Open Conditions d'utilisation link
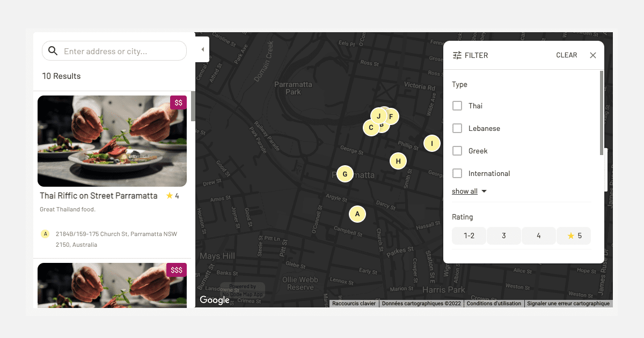The width and height of the screenshot is (644, 338). [494, 304]
